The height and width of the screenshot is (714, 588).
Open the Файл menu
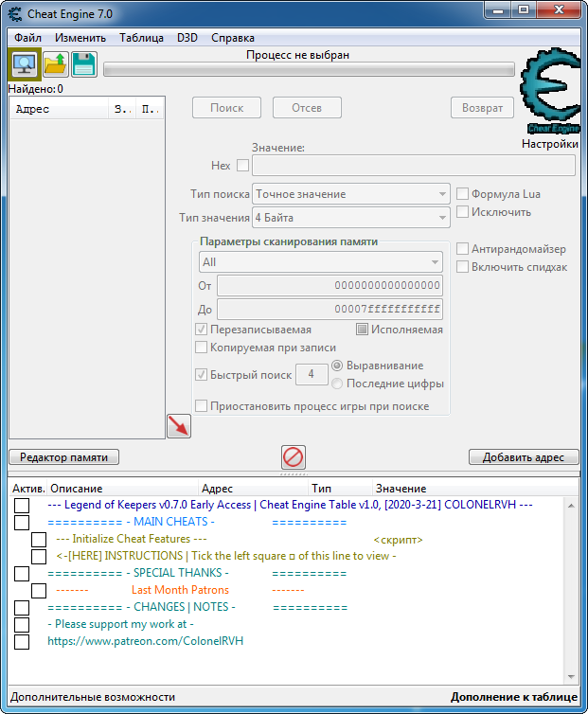pyautogui.click(x=27, y=38)
